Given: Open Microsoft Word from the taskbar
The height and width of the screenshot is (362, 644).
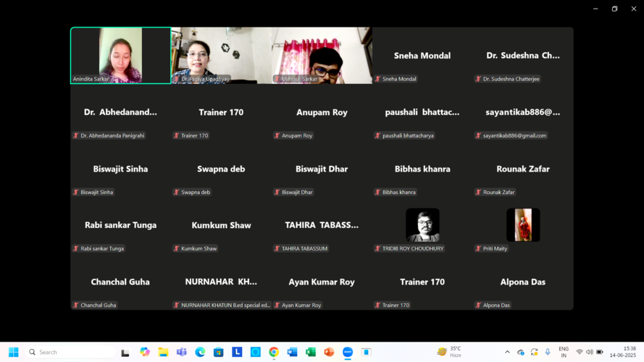Looking at the screenshot, I should (x=292, y=352).
